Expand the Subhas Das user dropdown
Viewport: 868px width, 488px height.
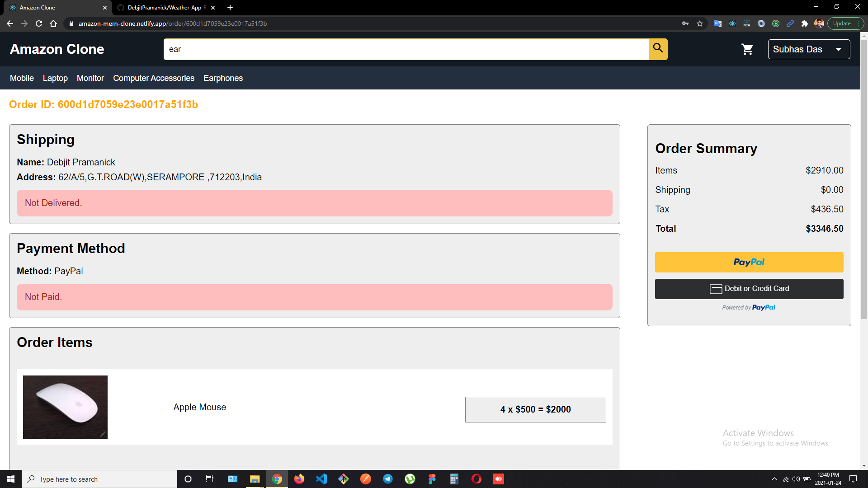(808, 49)
